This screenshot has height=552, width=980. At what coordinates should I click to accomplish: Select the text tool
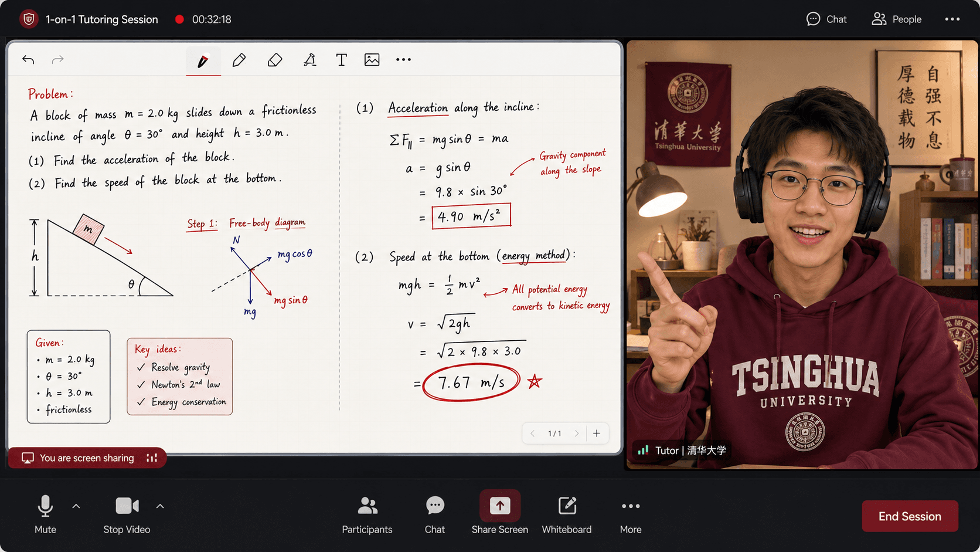[341, 60]
